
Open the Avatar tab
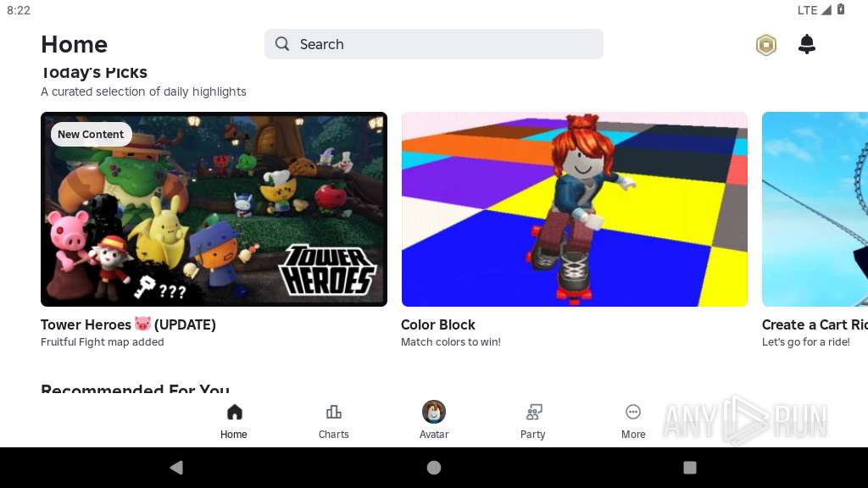[434, 421]
